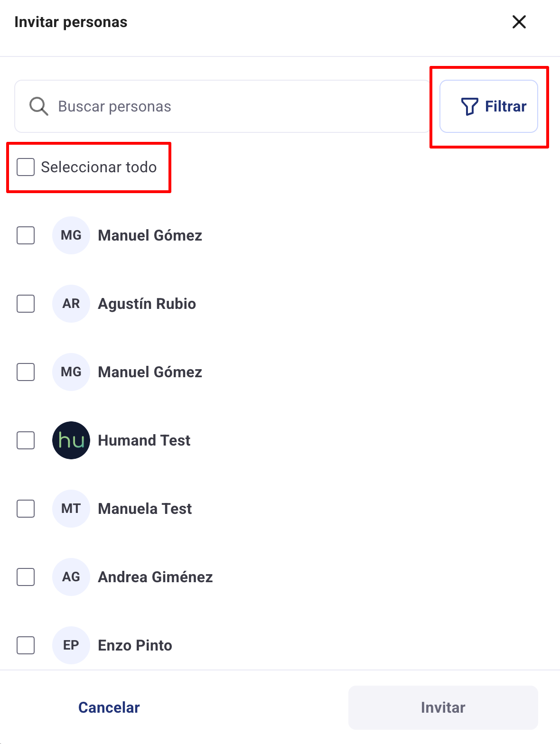This screenshot has width=560, height=744.
Task: Select the checkbox next to Humand Test
Action: pos(26,440)
